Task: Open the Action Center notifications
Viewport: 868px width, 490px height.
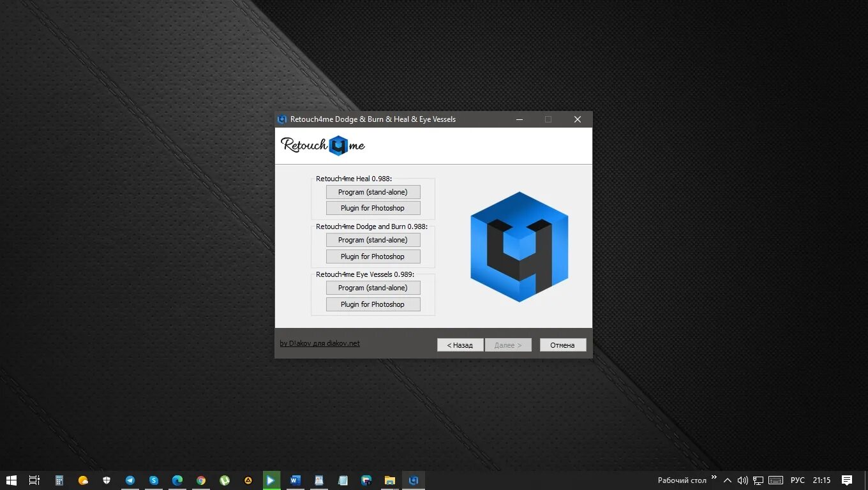Action: pos(847,480)
